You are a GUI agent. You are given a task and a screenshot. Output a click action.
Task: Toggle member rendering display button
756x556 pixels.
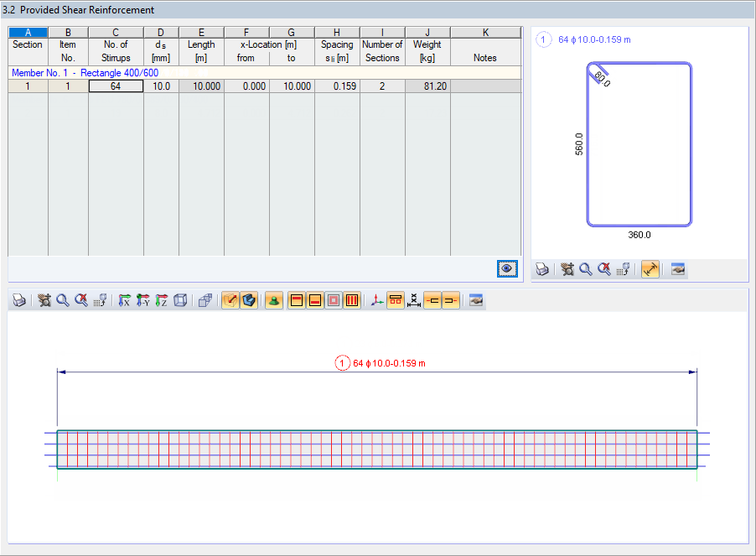tap(230, 300)
